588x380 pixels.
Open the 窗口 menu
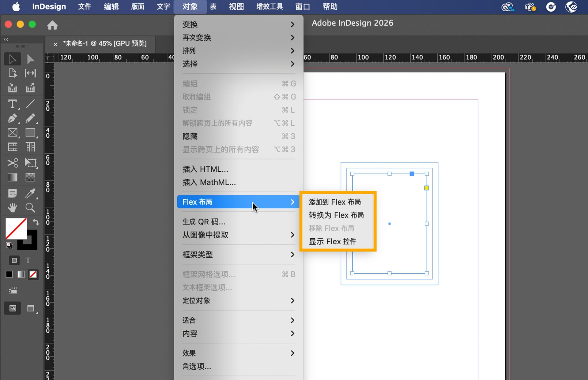302,6
